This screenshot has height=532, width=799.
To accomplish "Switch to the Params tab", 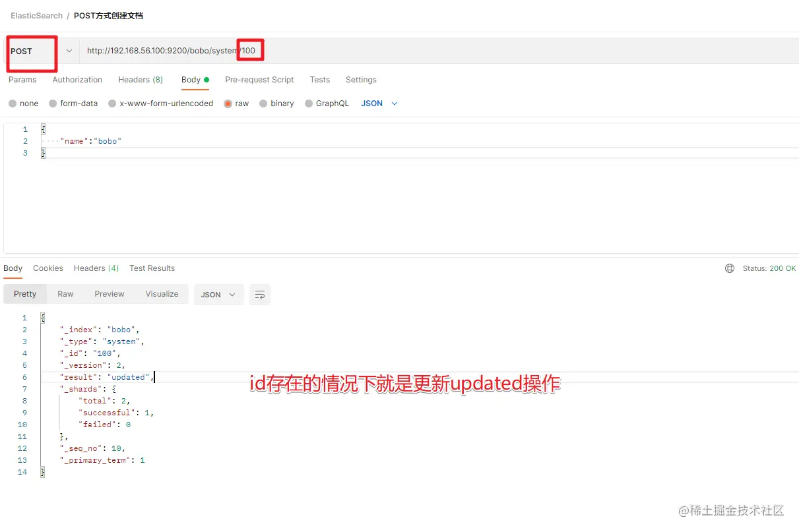I will pos(22,80).
